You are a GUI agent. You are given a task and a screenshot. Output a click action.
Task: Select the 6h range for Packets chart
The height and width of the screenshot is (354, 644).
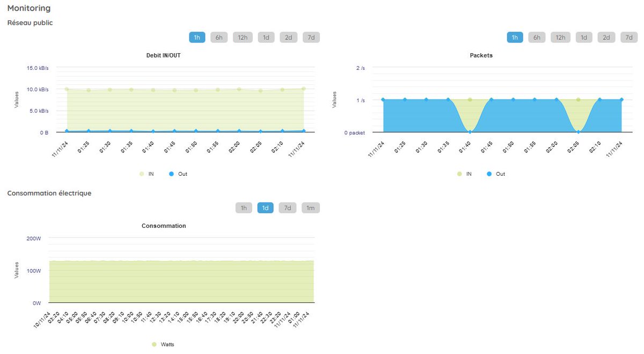click(537, 37)
